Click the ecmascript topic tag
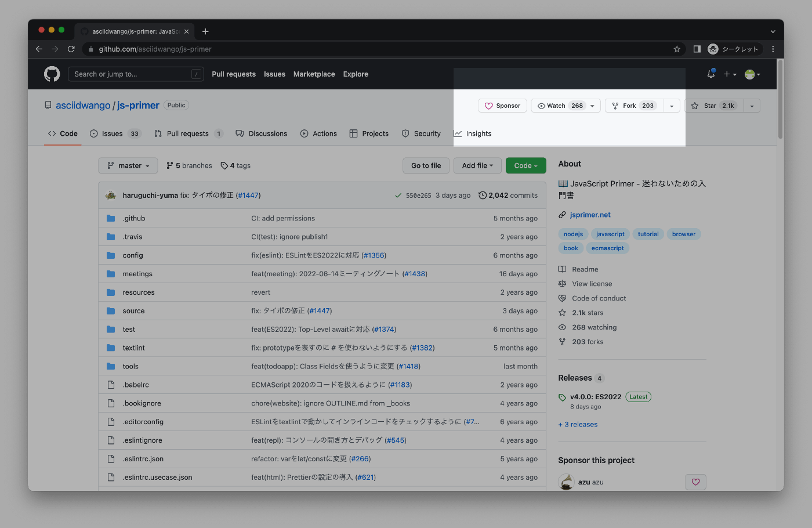 [608, 248]
